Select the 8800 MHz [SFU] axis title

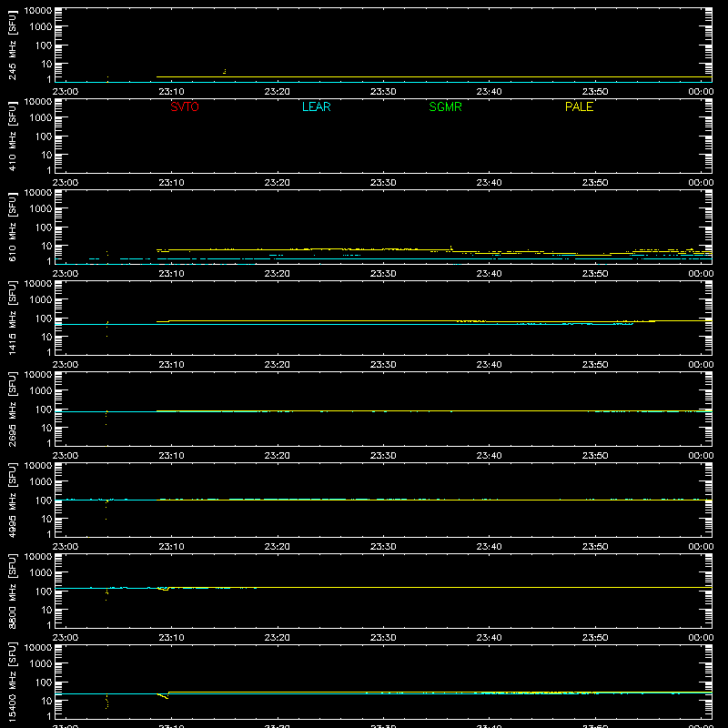(x=12, y=591)
